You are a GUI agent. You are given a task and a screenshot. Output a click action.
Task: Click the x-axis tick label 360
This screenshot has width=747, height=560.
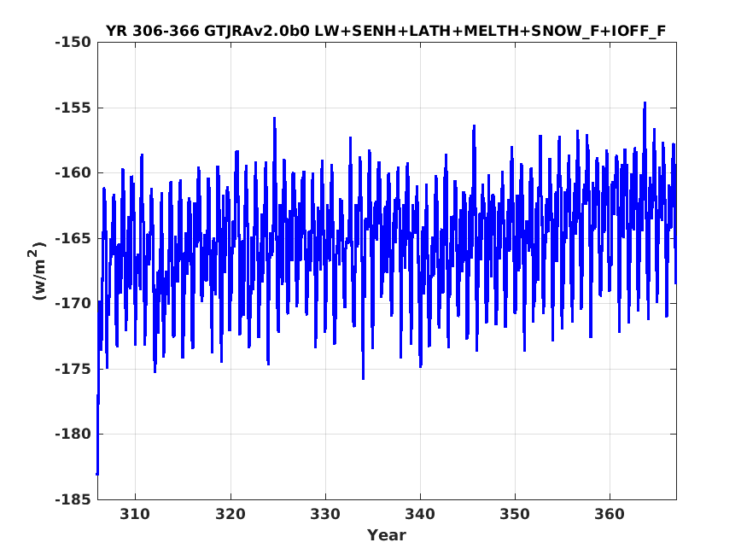click(x=610, y=514)
